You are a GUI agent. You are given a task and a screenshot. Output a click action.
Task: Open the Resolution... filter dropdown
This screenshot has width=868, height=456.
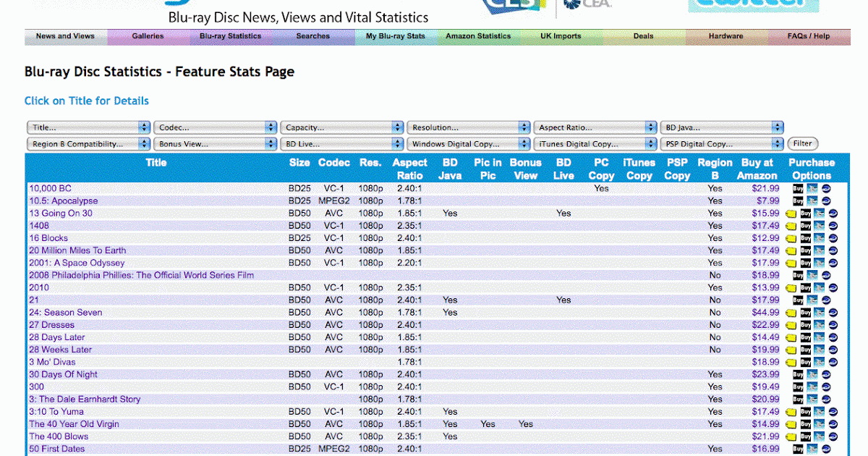(469, 127)
